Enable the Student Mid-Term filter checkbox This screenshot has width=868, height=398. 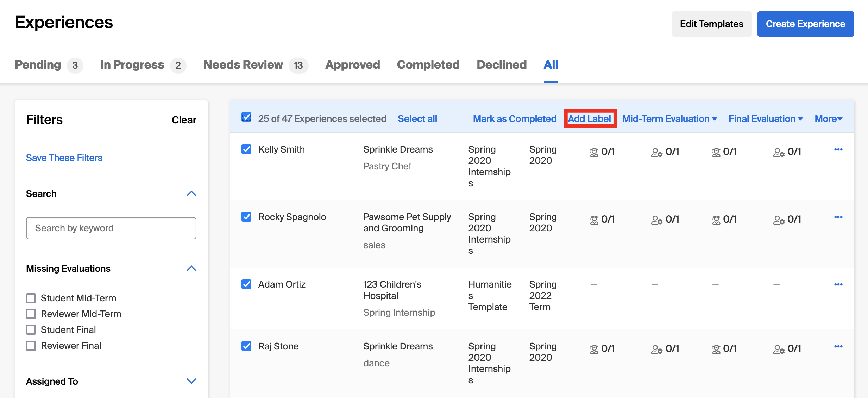coord(31,298)
